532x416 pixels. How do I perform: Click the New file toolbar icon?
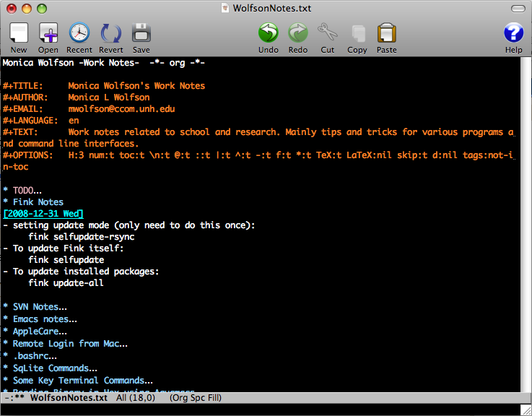[19, 34]
